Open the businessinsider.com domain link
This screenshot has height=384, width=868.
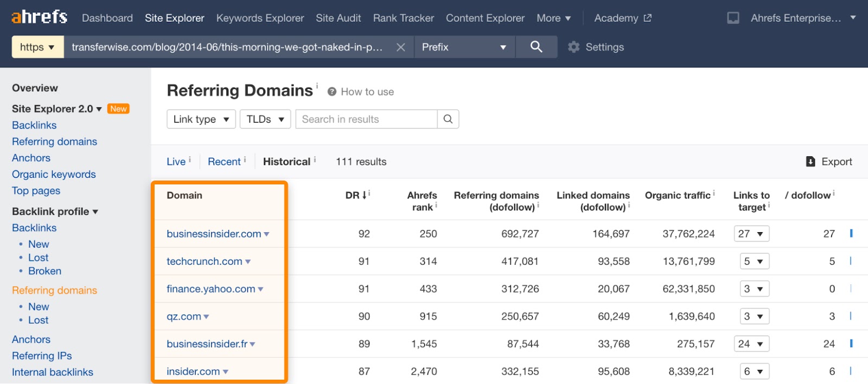click(x=214, y=234)
